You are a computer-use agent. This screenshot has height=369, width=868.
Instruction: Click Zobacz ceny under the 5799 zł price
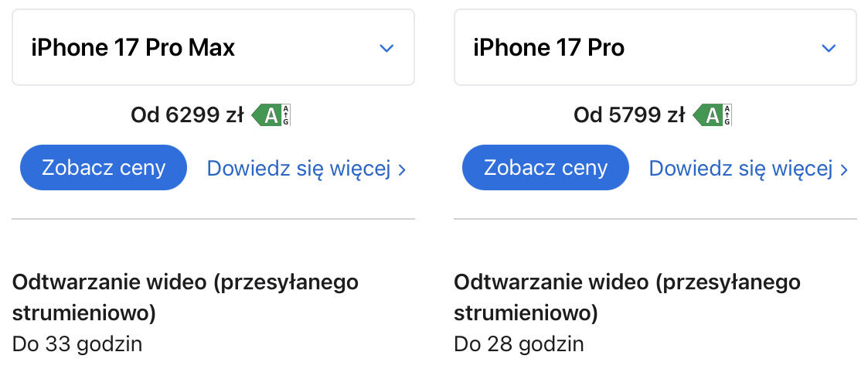pos(545,167)
